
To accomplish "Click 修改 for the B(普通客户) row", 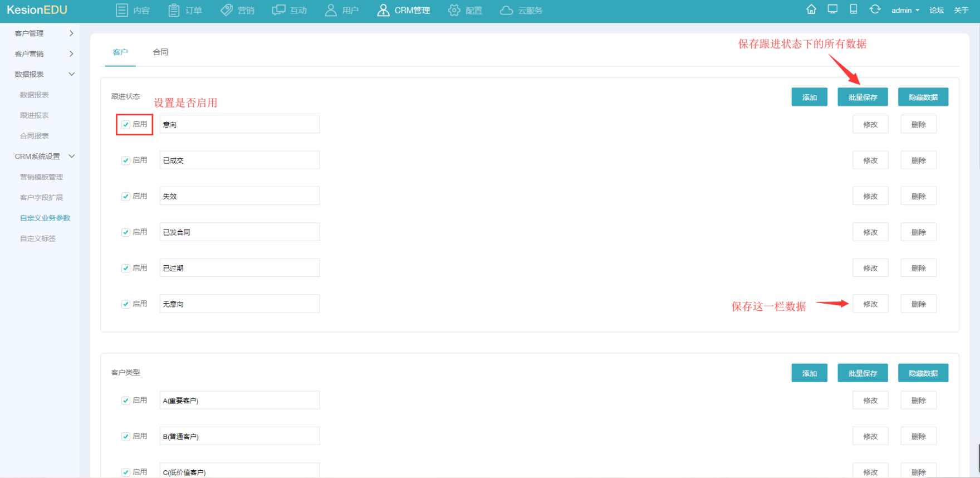I will coord(870,436).
